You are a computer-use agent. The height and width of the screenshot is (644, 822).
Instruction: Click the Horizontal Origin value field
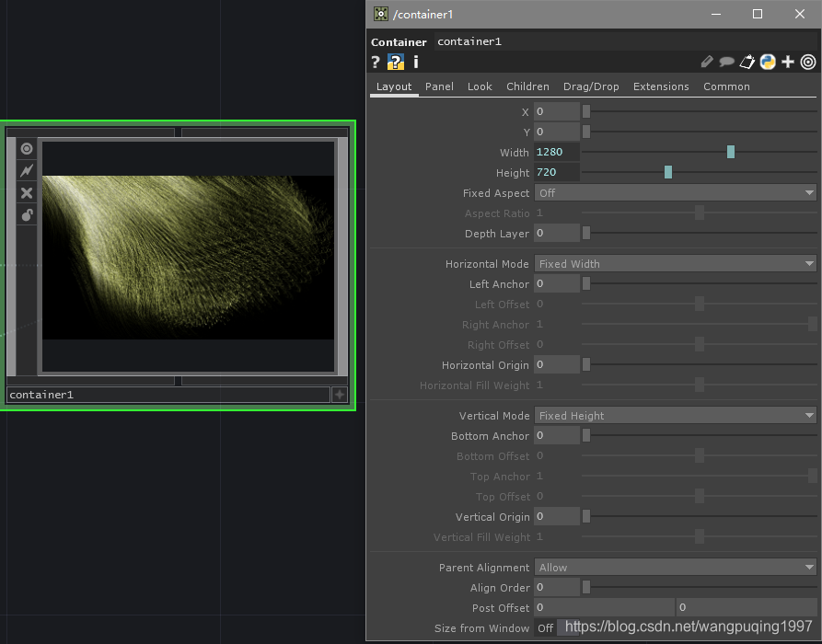tap(557, 364)
